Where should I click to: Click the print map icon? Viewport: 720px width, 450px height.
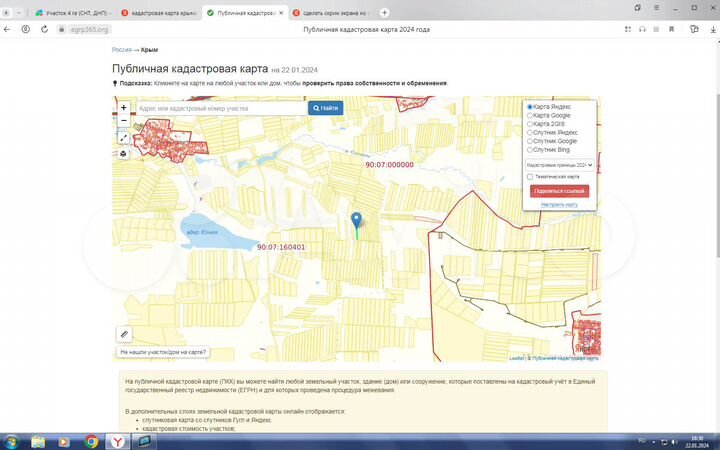tap(124, 154)
